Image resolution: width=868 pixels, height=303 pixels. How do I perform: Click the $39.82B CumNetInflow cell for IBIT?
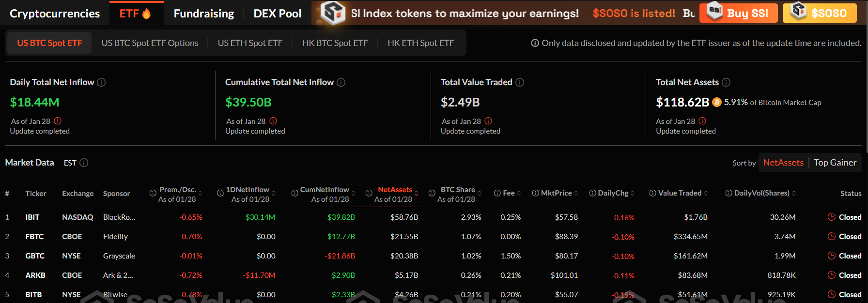[x=341, y=217]
